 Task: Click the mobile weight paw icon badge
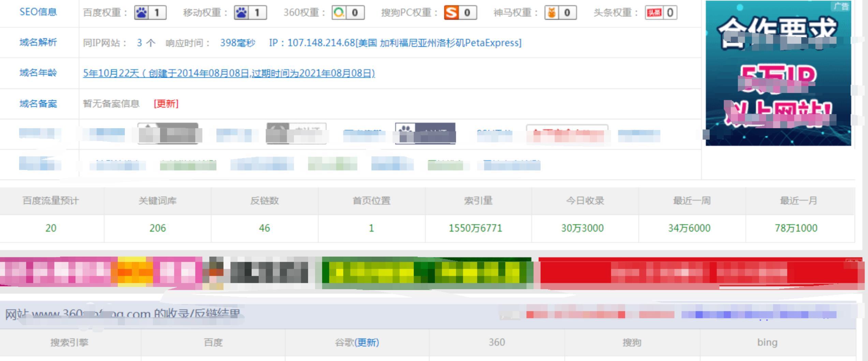tap(250, 13)
